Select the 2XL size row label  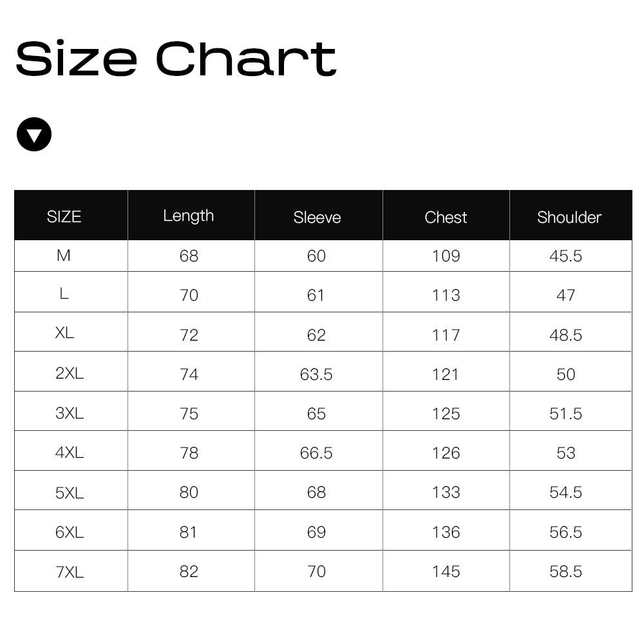click(x=70, y=374)
